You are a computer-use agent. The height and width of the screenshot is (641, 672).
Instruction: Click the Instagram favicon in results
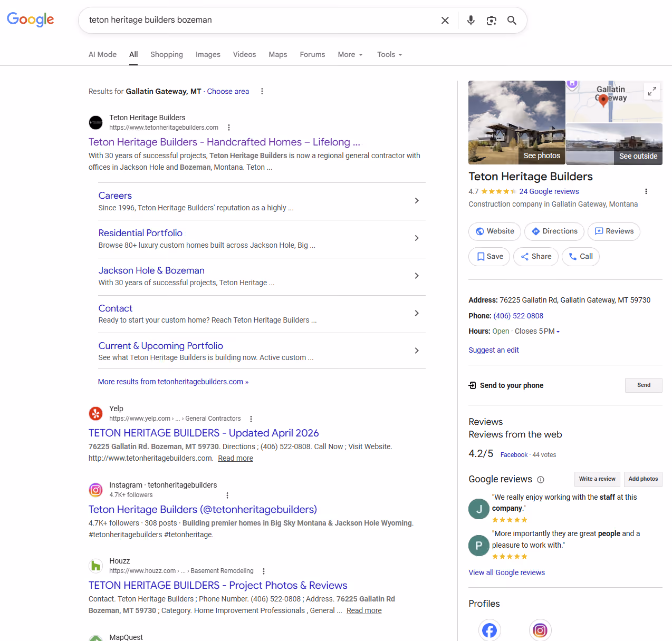(x=95, y=490)
